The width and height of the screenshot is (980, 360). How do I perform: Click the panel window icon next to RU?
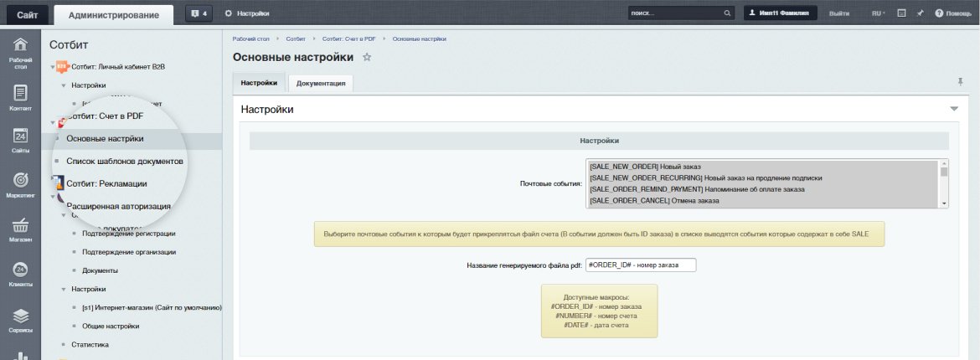coord(901,13)
